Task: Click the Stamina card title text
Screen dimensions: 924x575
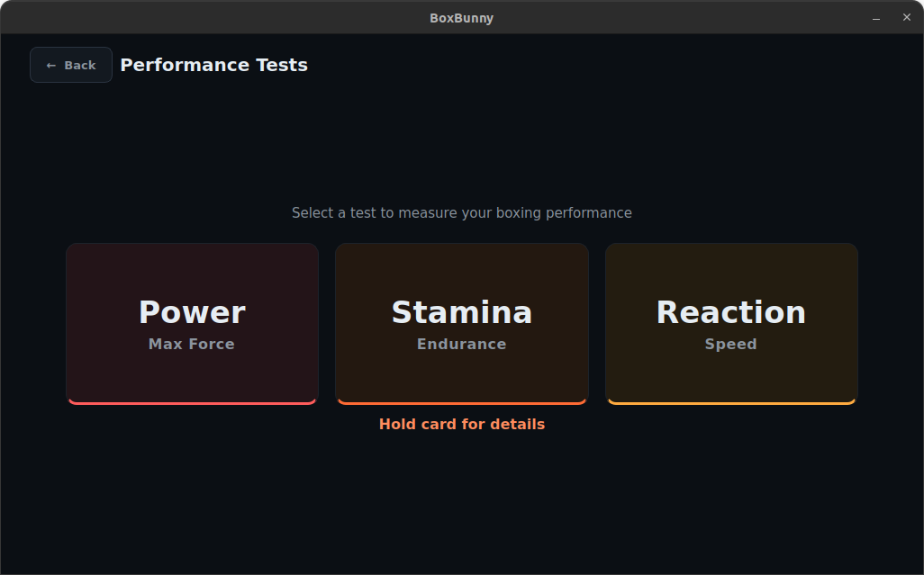Action: 462,311
